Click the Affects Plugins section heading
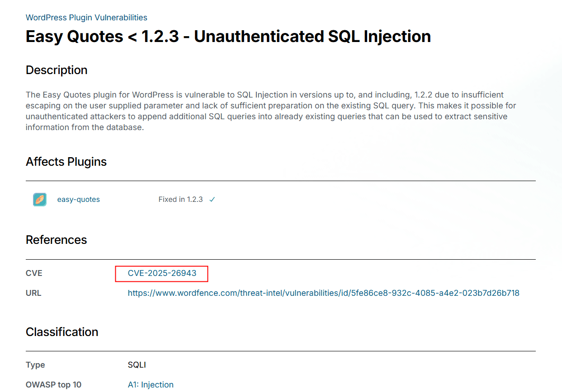 click(66, 162)
